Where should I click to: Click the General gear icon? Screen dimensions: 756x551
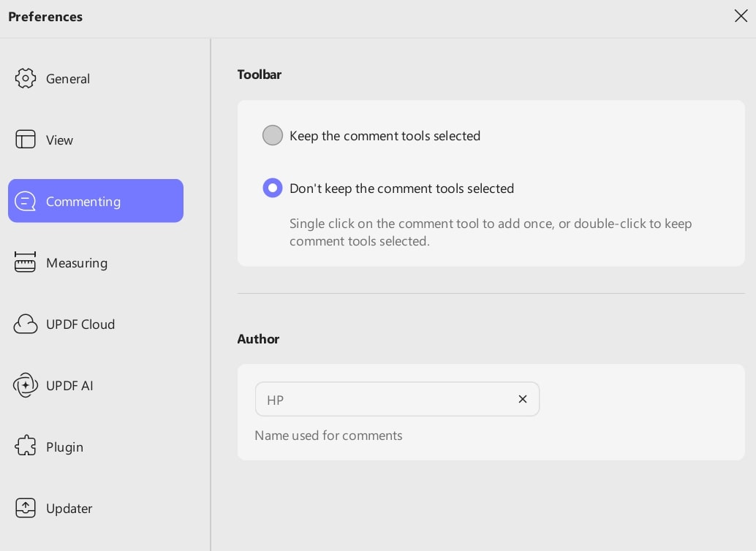coord(26,79)
